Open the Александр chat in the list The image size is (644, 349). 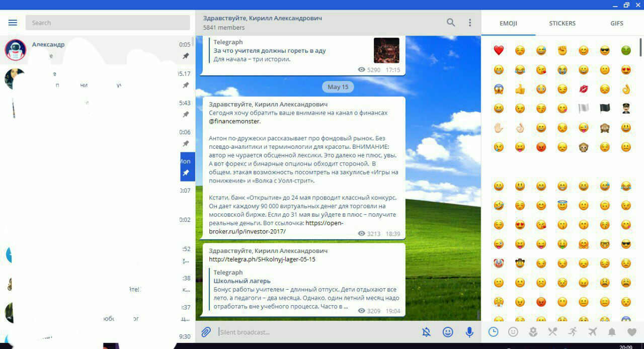(x=98, y=50)
